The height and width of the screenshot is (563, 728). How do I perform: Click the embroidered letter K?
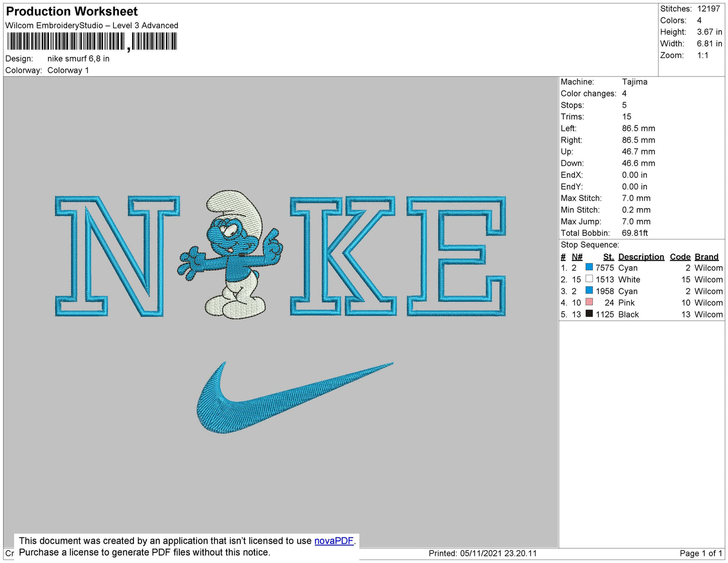pos(343,256)
